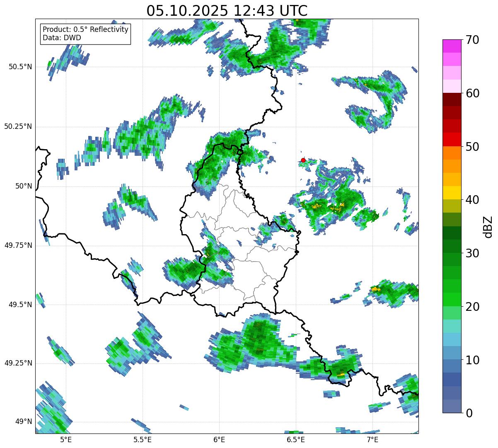498x448 pixels.
Task: Click the 49°N latitude label
Action: point(23,422)
